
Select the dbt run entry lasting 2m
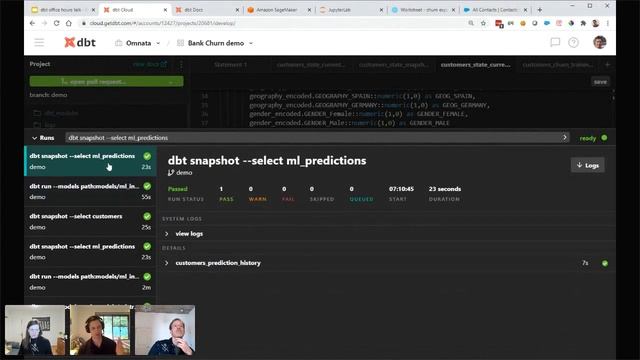click(90, 282)
